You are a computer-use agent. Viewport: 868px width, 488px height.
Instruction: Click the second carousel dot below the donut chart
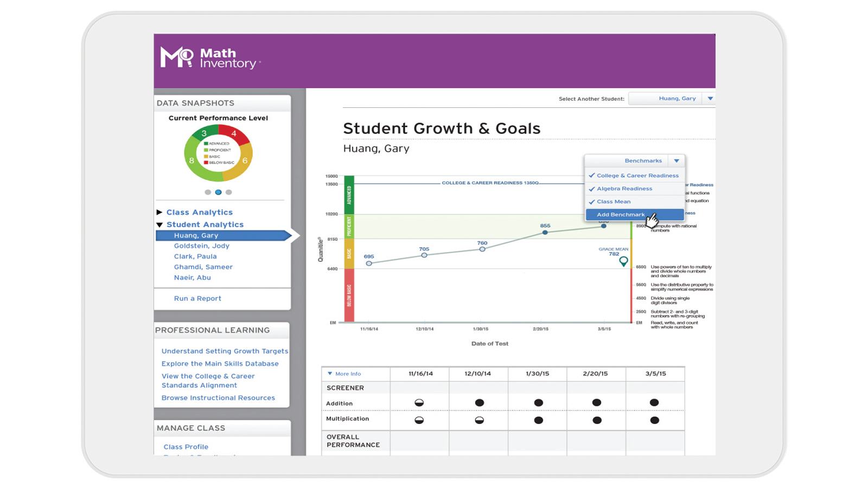tap(219, 192)
